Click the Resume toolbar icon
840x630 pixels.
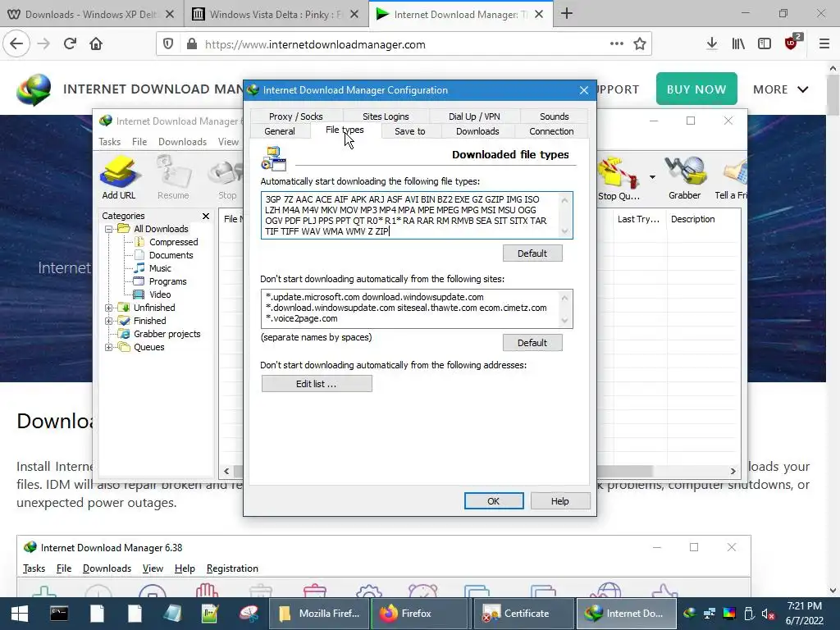(173, 177)
